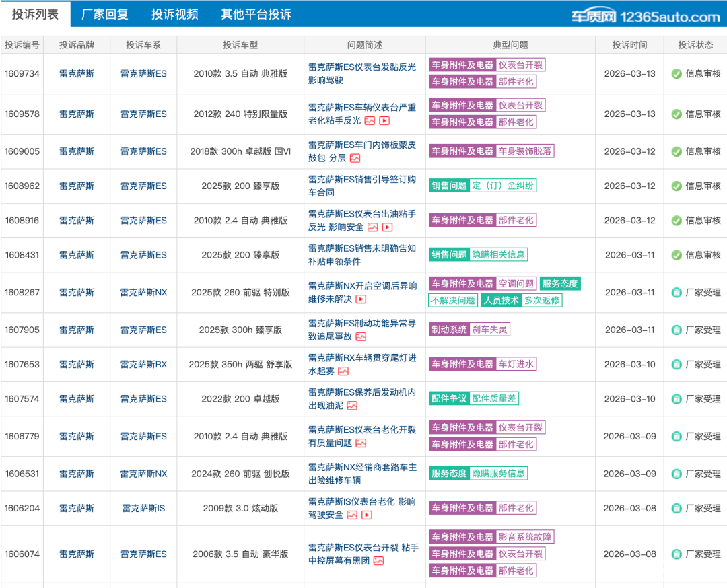The height and width of the screenshot is (588, 727).
Task: Click the 车灯进水 problem tag
Action: point(516,364)
